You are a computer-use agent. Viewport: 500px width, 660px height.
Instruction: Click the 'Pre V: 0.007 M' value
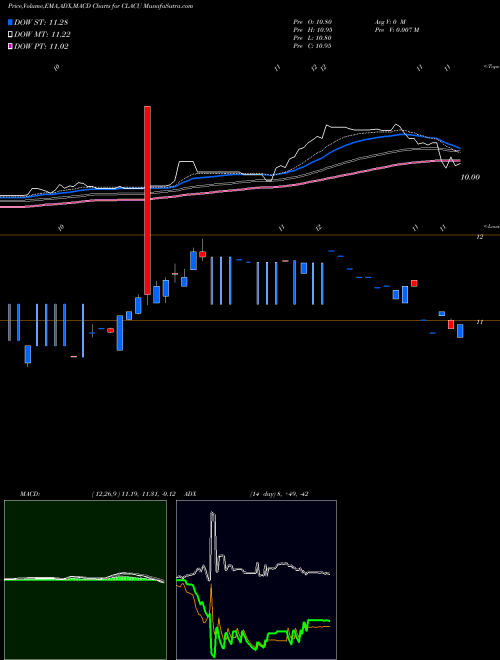point(396,30)
